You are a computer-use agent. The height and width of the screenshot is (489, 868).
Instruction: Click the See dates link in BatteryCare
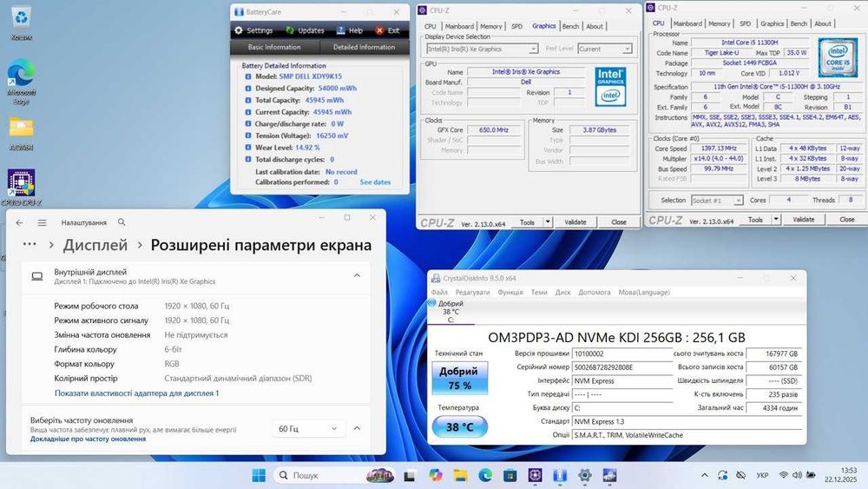[x=375, y=182]
